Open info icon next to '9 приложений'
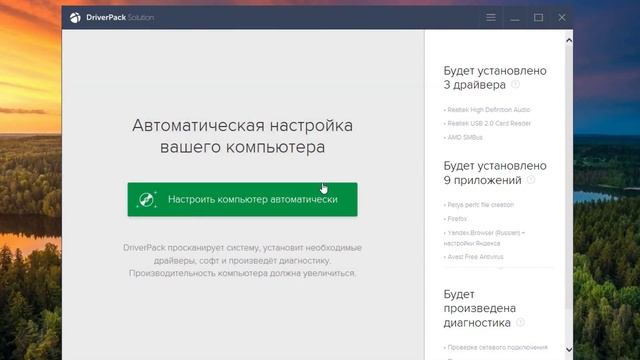Screen dimensions: 640x360 [531, 180]
